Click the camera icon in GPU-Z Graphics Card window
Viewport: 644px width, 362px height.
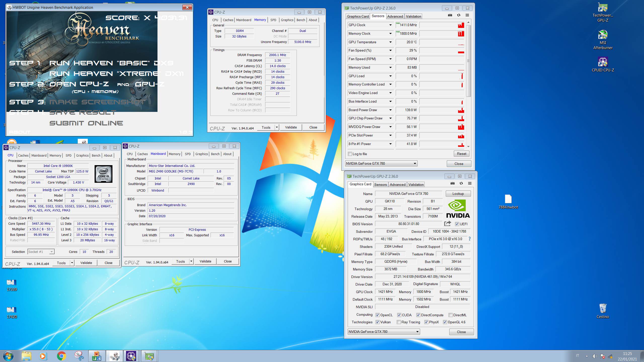(x=453, y=184)
